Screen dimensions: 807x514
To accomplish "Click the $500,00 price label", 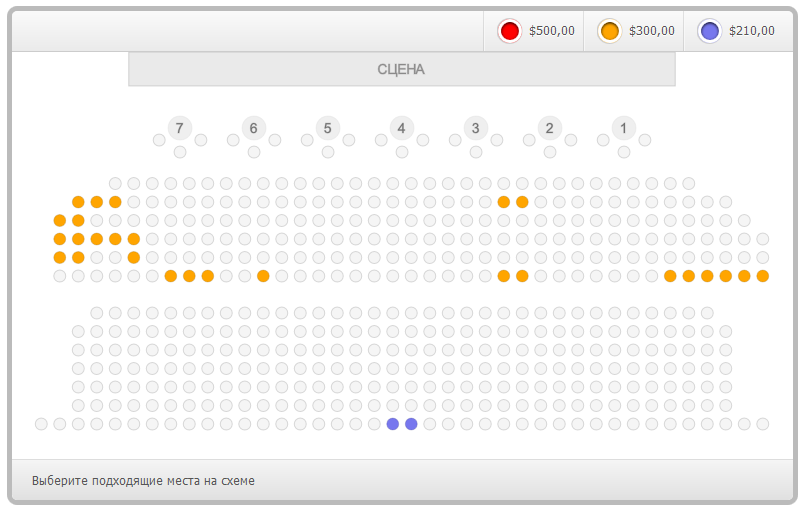I will pos(552,31).
